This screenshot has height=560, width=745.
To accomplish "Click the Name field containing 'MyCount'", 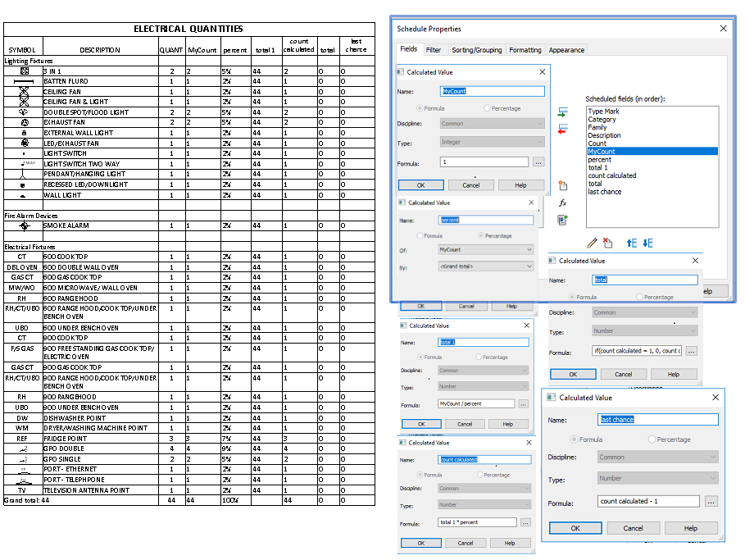I will [x=493, y=91].
